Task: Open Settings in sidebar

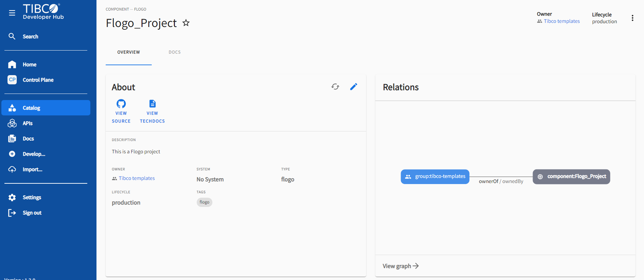Action: click(x=32, y=197)
